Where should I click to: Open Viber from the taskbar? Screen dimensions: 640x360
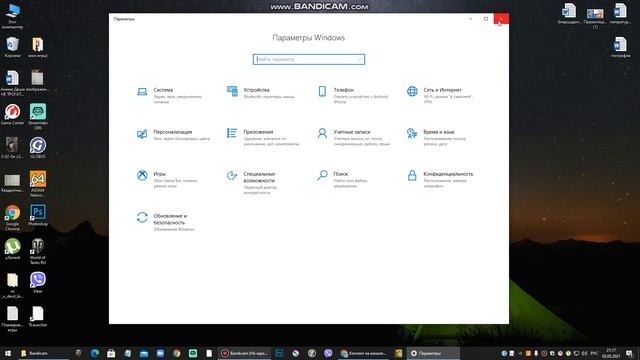coord(328,353)
